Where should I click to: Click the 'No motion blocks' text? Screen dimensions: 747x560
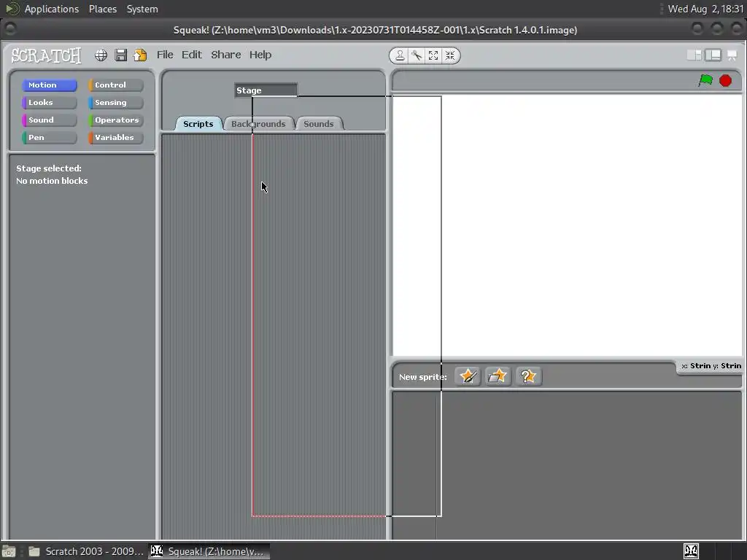(x=52, y=181)
